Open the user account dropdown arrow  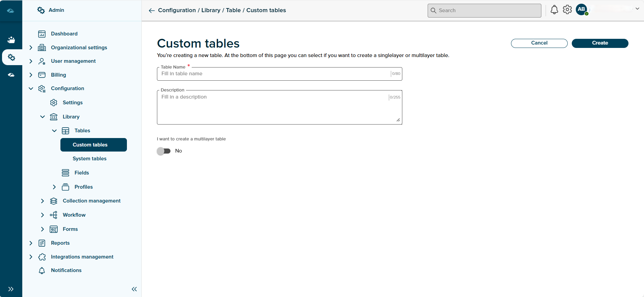point(637,9)
